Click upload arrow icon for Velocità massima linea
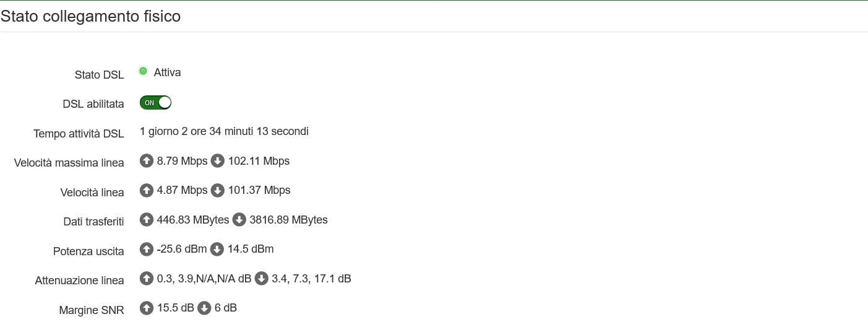The height and width of the screenshot is (327, 868). pyautogui.click(x=147, y=161)
